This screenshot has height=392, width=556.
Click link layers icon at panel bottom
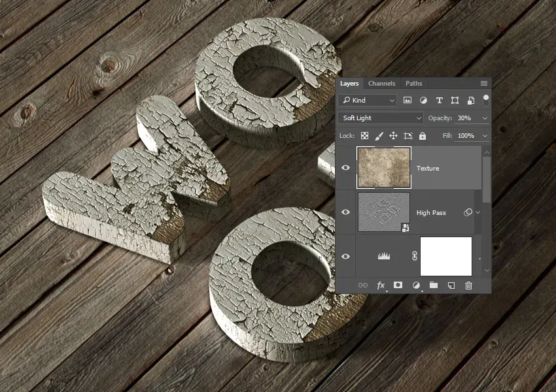pyautogui.click(x=363, y=285)
